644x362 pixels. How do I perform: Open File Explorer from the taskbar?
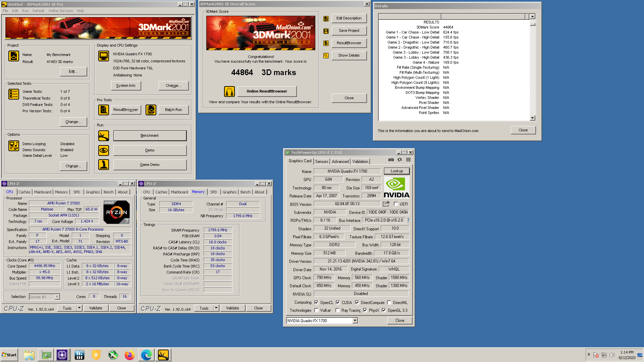29,355
